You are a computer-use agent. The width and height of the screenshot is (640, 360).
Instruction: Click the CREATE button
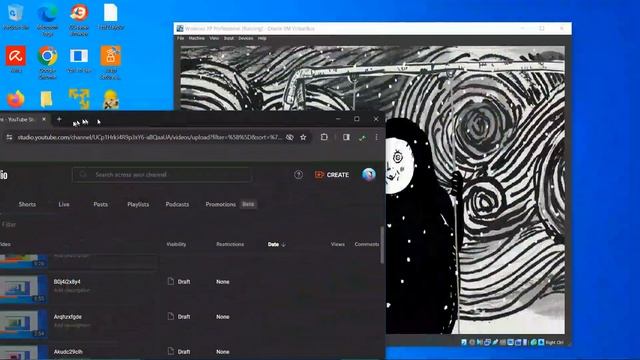point(332,175)
